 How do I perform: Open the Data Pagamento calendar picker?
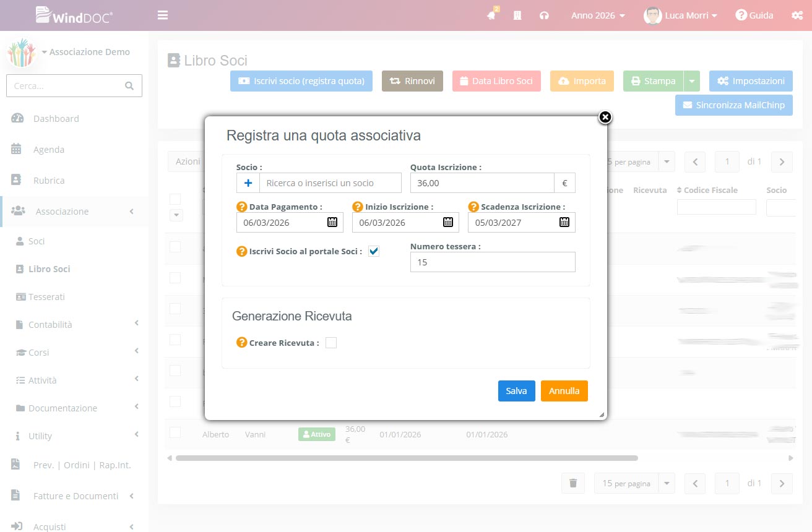click(332, 223)
